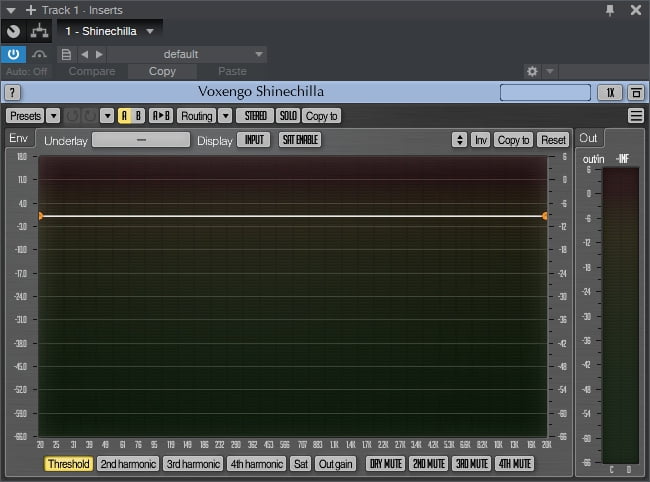Image resolution: width=650 pixels, height=482 pixels.
Task: Click the redo icon
Action: tap(90, 116)
